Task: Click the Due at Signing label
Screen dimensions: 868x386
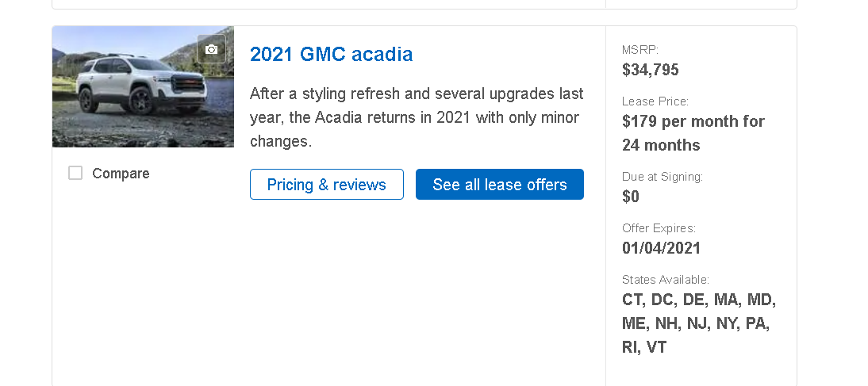Action: tap(662, 177)
